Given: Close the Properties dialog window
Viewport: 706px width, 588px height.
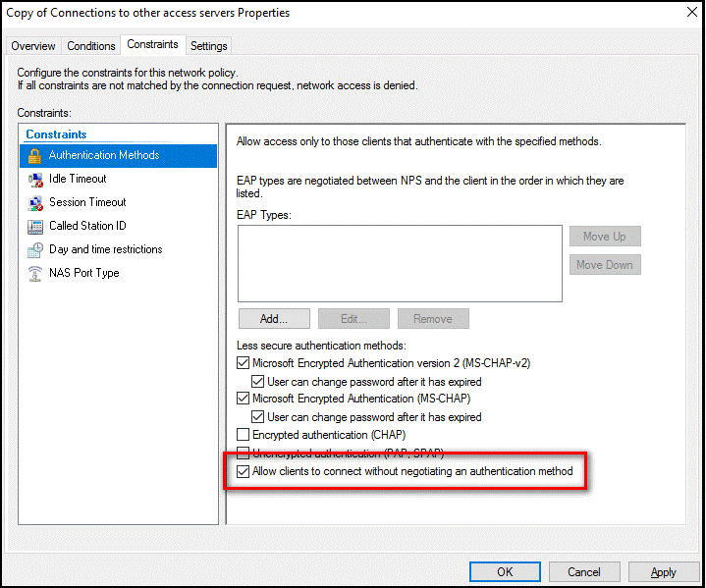Looking at the screenshot, I should point(692,12).
